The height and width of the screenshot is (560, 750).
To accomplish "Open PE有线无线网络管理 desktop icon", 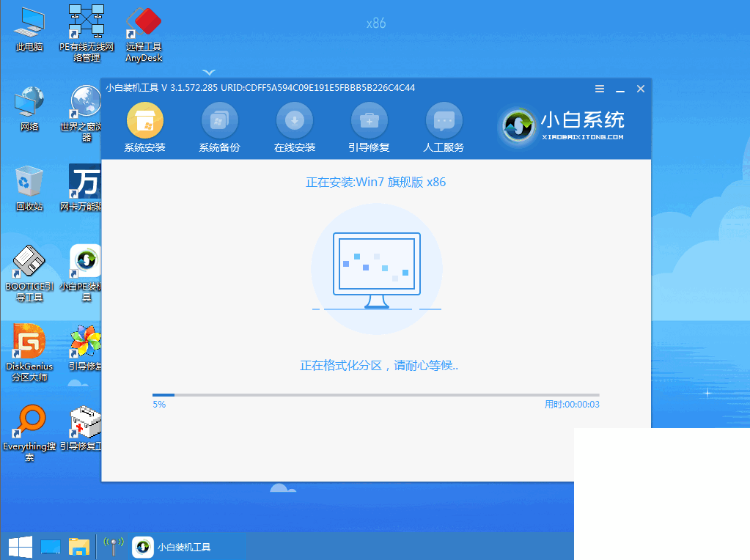I will [87, 34].
